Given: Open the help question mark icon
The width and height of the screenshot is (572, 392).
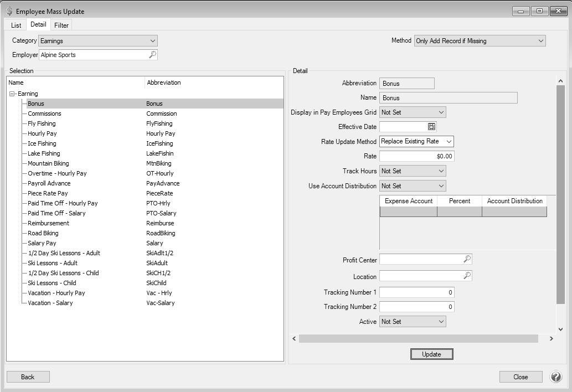Looking at the screenshot, I should point(555,376).
